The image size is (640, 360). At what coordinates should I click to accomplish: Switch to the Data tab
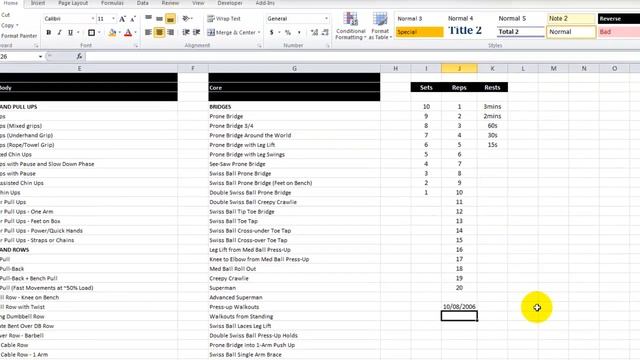tap(142, 3)
